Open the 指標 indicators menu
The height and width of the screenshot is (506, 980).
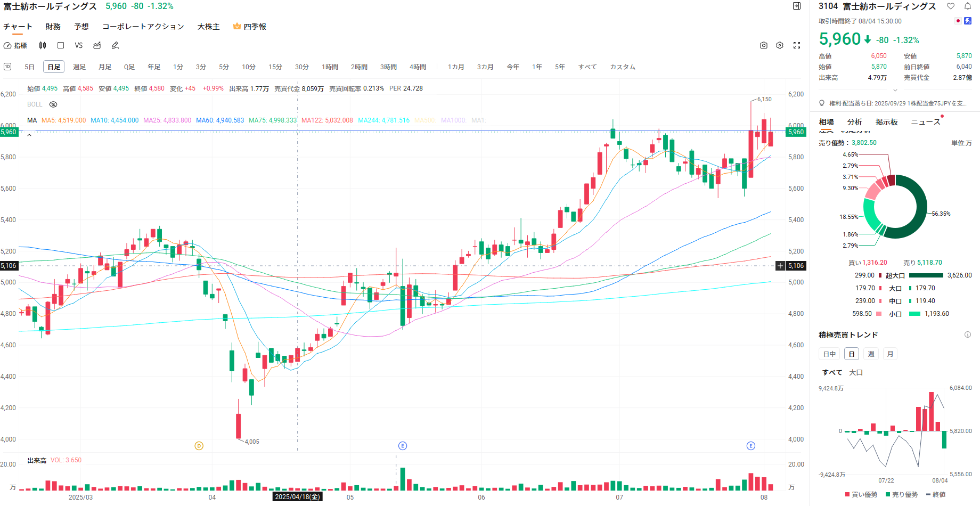click(15, 46)
